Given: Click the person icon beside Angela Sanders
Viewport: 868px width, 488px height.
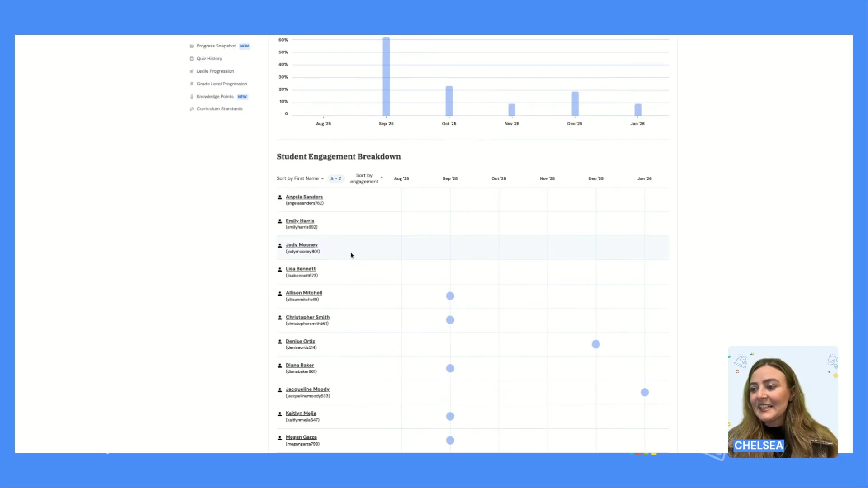Looking at the screenshot, I should pos(280,197).
